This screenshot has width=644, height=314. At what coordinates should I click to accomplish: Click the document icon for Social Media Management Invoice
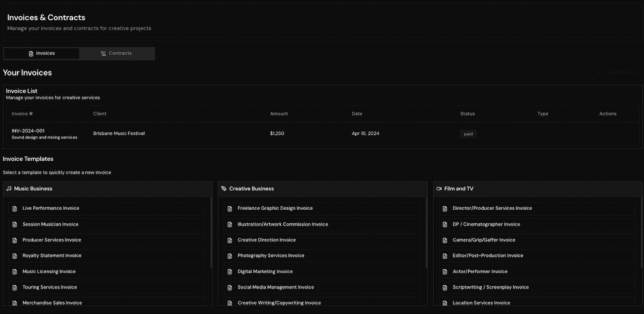coord(230,287)
